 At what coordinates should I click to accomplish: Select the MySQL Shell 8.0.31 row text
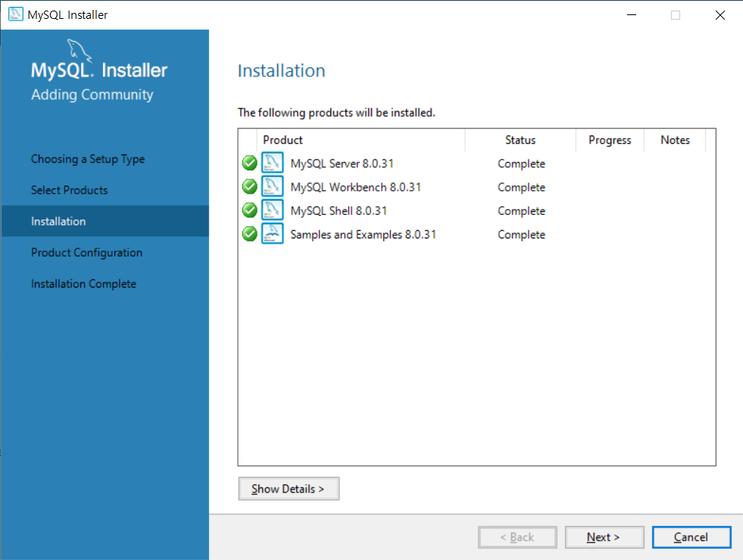click(x=339, y=210)
